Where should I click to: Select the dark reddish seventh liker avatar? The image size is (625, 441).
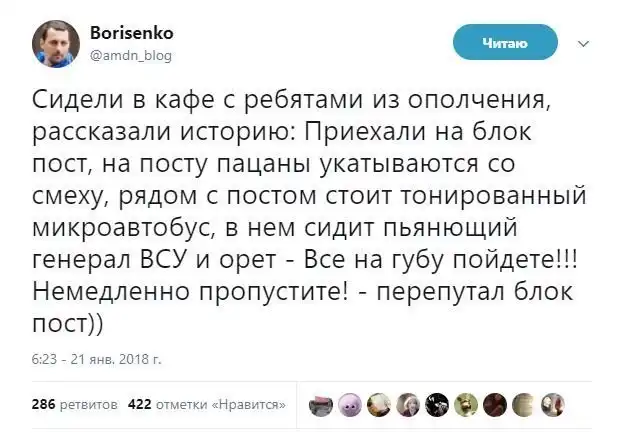click(496, 405)
